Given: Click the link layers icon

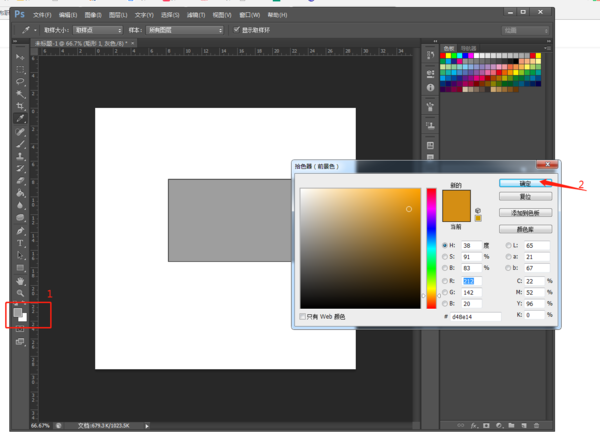Looking at the screenshot, I should 461,425.
